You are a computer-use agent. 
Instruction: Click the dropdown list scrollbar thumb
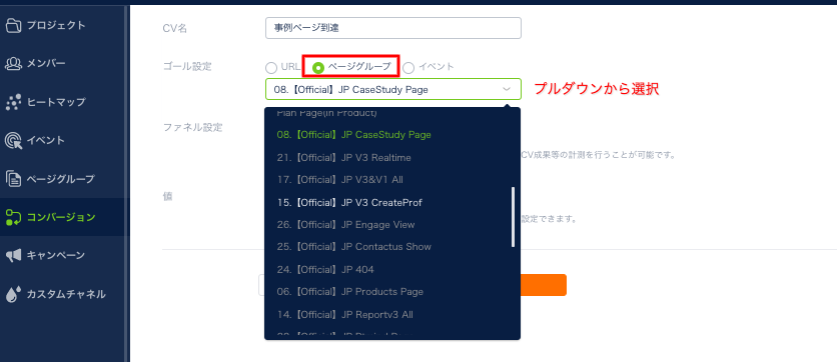tap(513, 217)
